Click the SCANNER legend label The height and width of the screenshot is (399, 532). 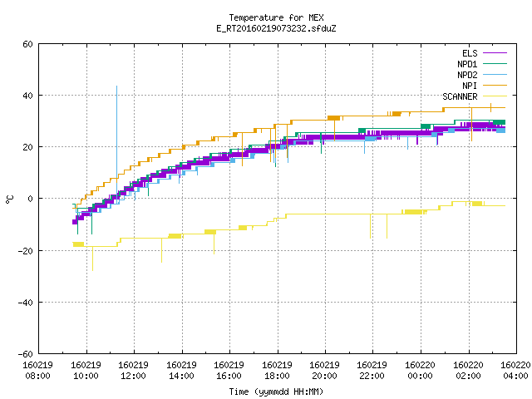pos(460,96)
